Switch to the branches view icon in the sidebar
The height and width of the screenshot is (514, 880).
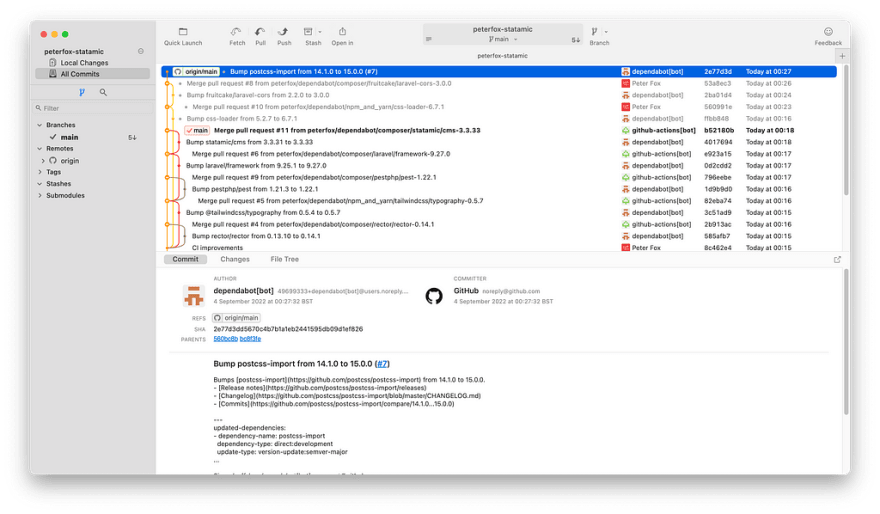pyautogui.click(x=82, y=92)
